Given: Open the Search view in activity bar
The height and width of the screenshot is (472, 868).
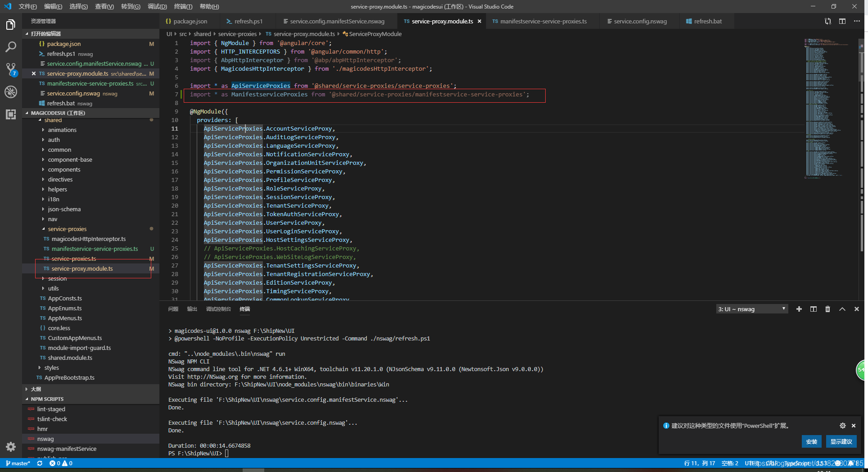Looking at the screenshot, I should pyautogui.click(x=11, y=47).
